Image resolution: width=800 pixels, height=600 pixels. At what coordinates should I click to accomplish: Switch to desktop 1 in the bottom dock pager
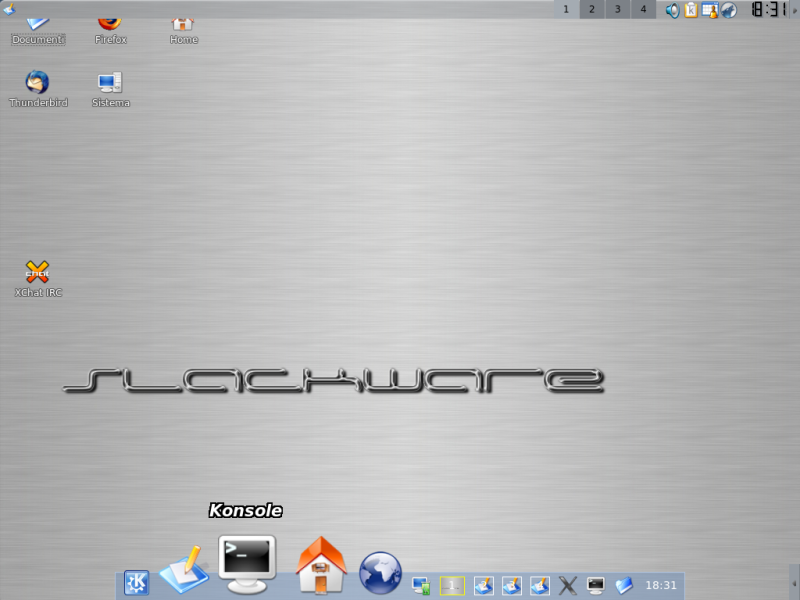(x=452, y=586)
